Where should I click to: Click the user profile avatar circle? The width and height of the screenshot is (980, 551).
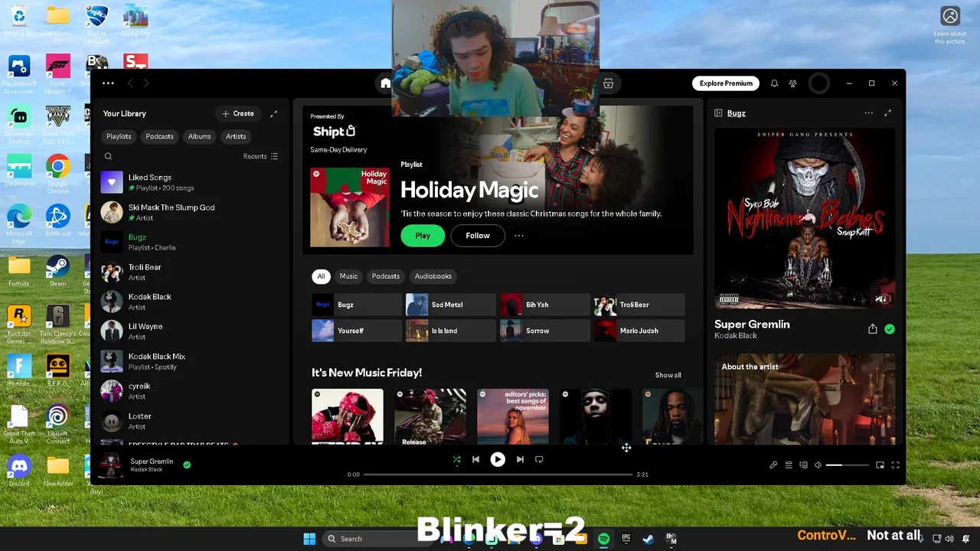[818, 83]
